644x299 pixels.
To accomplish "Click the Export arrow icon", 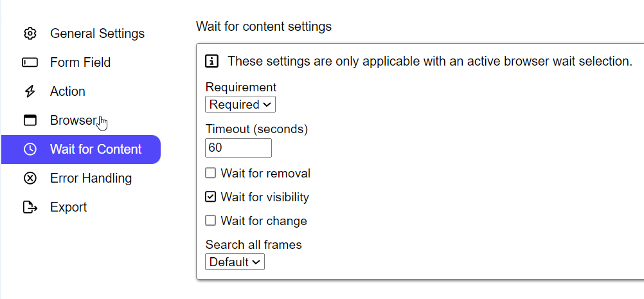I will point(30,207).
